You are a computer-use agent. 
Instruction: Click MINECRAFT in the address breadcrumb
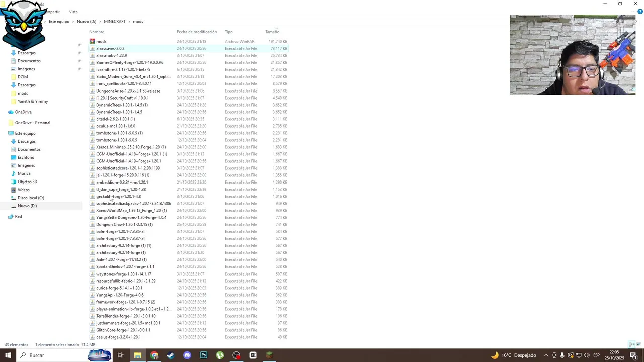115,22
